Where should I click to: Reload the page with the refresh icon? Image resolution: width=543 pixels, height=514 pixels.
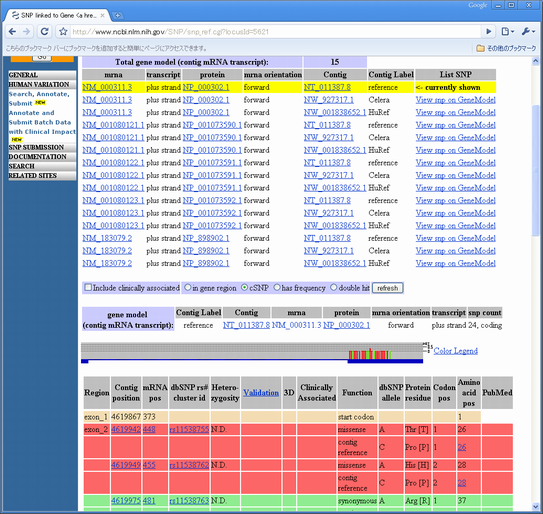pos(45,32)
